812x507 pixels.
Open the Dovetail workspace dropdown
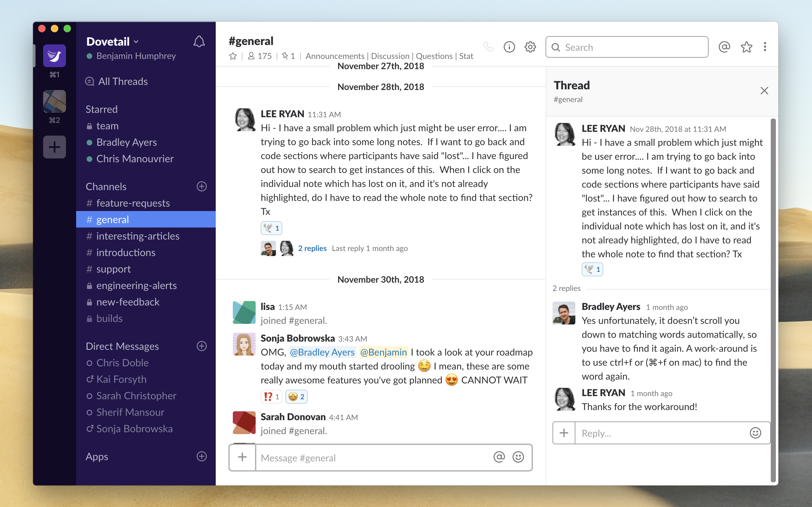click(x=112, y=41)
